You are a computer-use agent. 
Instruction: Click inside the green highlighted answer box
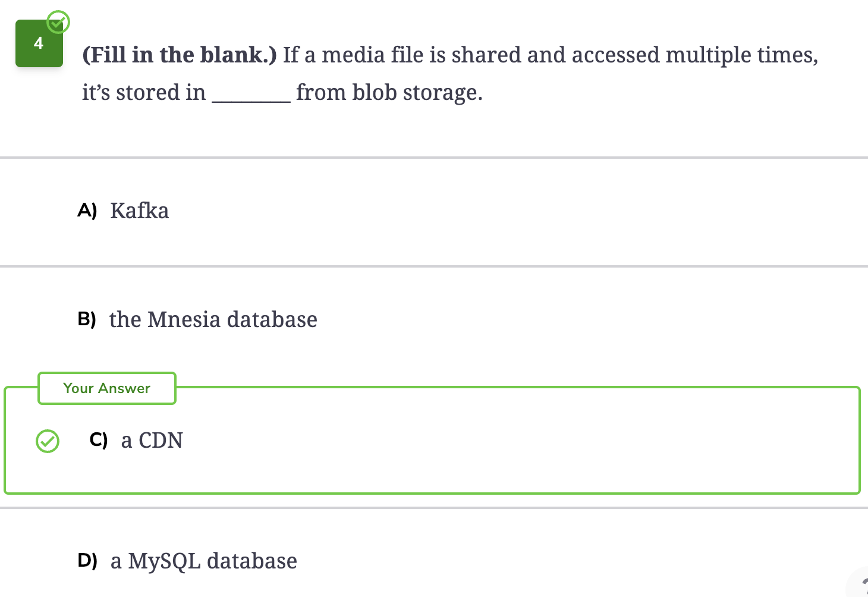(432, 440)
